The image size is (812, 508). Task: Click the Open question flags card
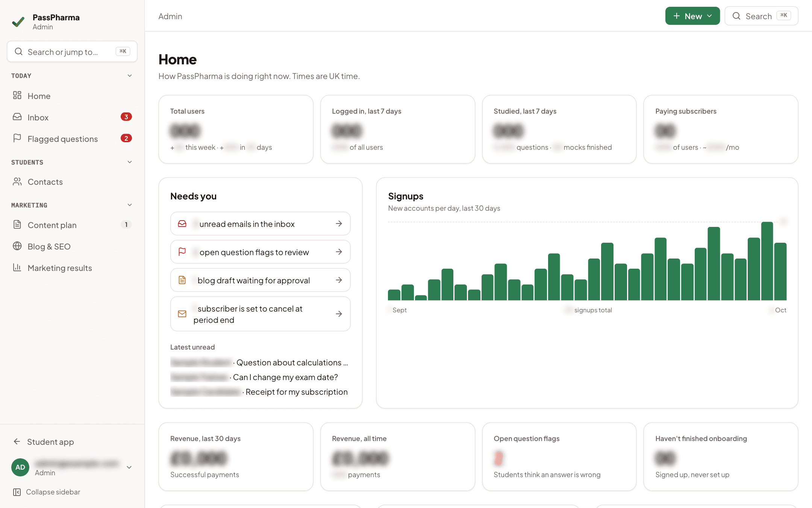[x=559, y=456]
